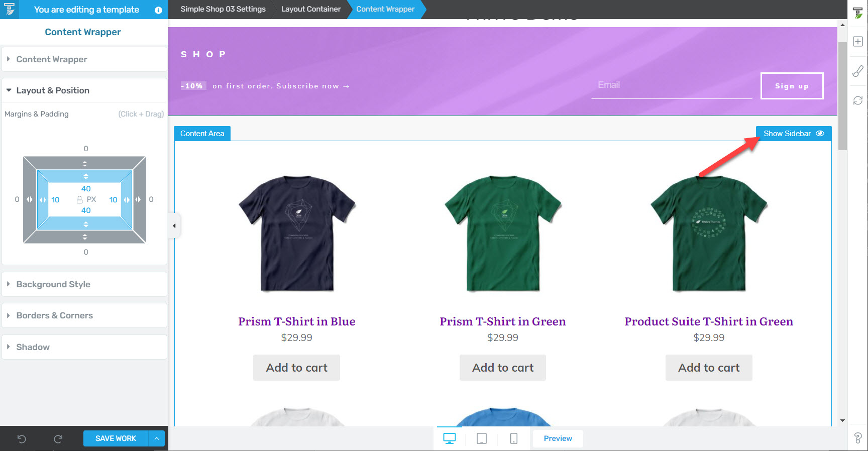Undo last change with undo arrow
The height and width of the screenshot is (451, 868).
(22, 438)
